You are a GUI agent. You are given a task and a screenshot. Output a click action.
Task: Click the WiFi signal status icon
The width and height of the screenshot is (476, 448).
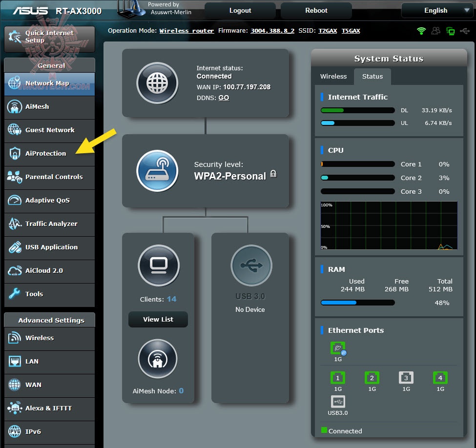tap(421, 31)
